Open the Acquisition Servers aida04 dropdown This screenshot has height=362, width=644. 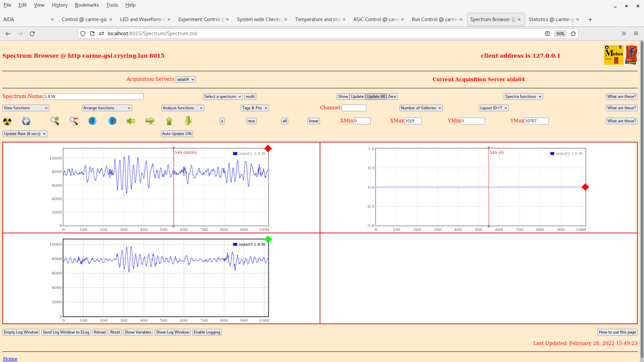click(185, 79)
